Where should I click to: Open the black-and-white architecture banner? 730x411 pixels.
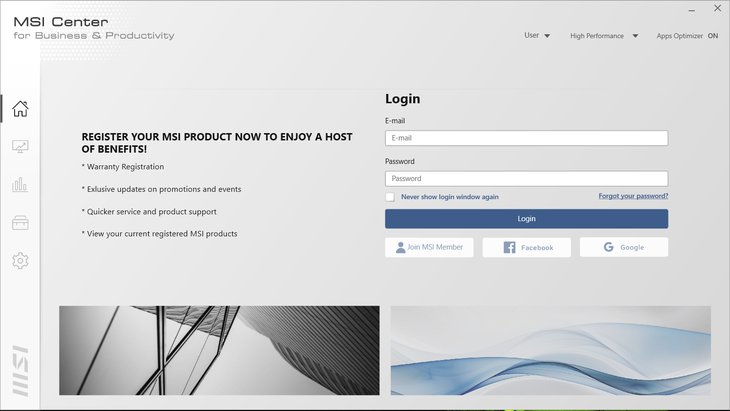219,350
